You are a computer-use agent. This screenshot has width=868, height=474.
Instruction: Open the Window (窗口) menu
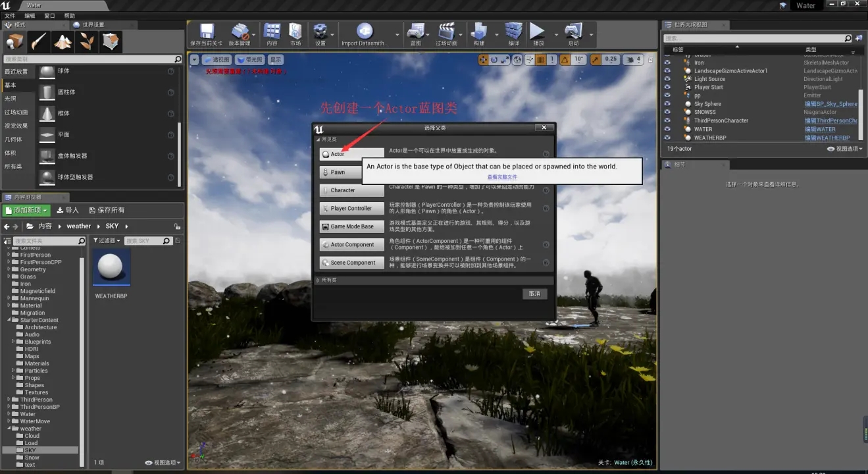tap(50, 15)
